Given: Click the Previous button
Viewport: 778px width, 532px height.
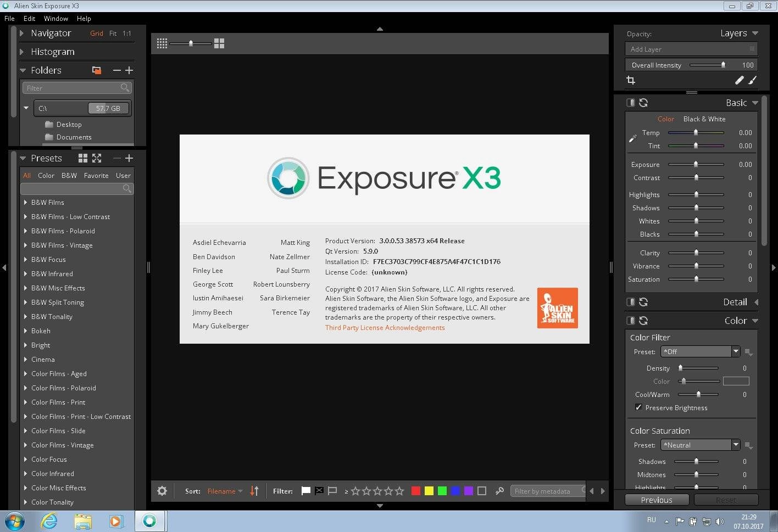Looking at the screenshot, I should point(657,500).
